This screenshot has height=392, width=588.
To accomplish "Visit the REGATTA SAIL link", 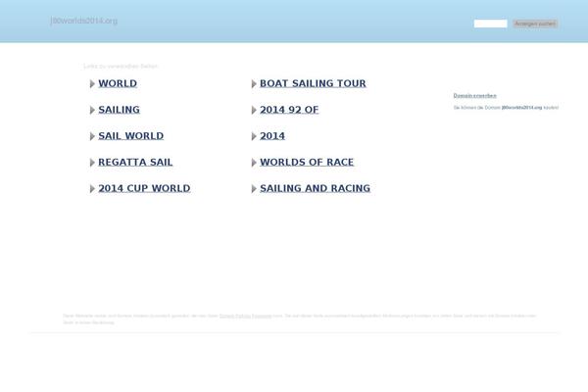I will tap(135, 163).
